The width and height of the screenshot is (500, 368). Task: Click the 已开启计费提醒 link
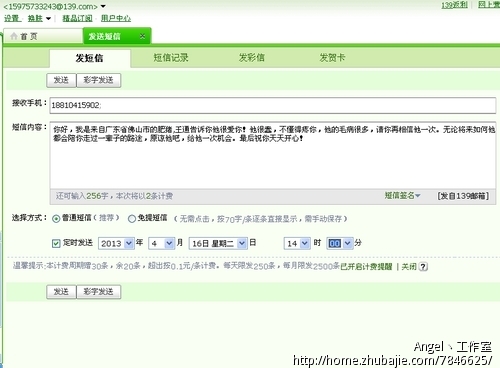tap(366, 267)
